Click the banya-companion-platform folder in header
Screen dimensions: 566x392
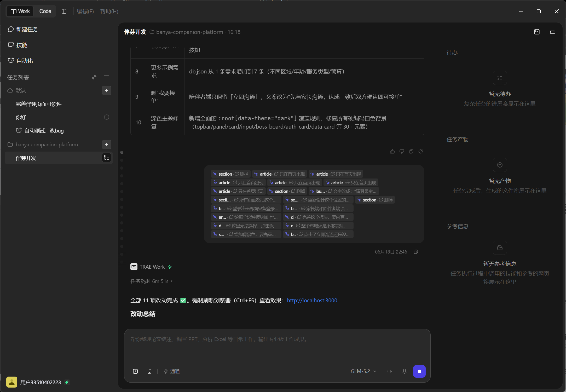click(x=187, y=32)
